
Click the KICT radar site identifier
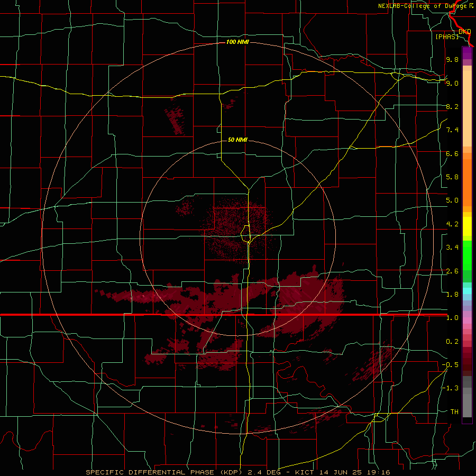point(305,472)
